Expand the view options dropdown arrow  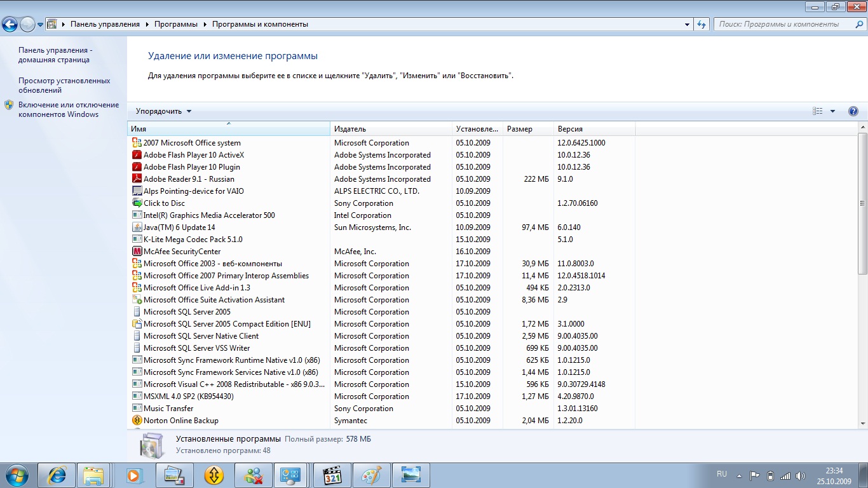(833, 111)
